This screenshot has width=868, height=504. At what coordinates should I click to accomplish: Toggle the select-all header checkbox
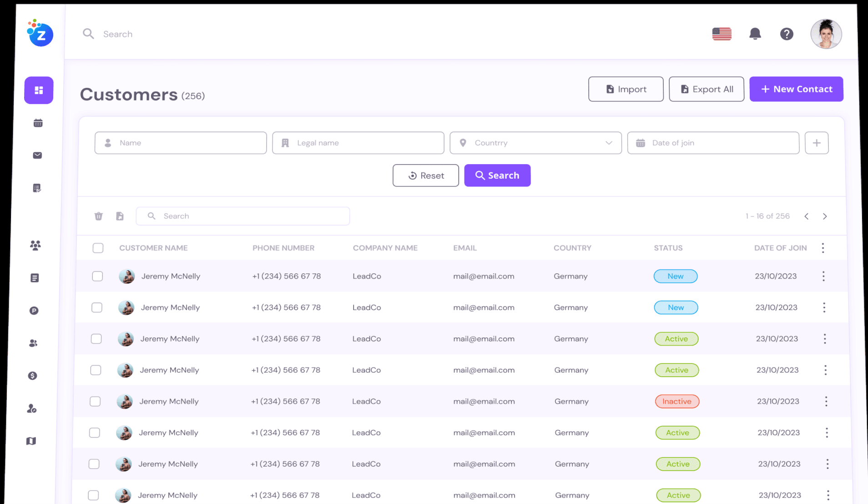pyautogui.click(x=98, y=248)
